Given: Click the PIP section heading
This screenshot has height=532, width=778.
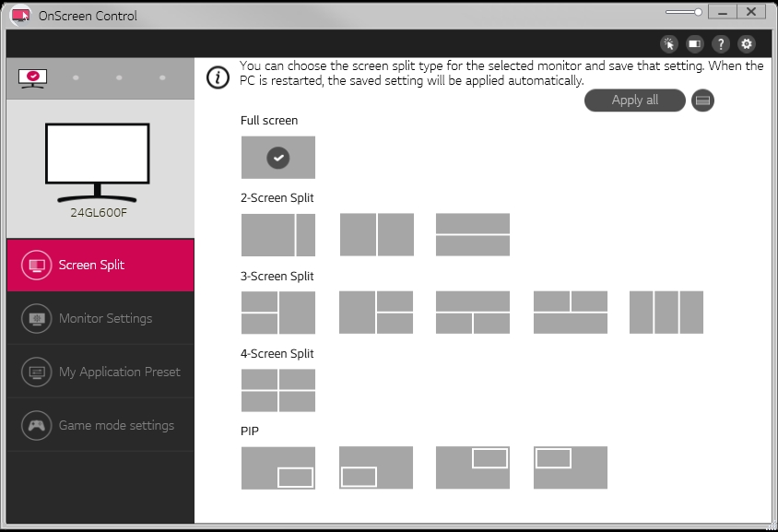Looking at the screenshot, I should (x=250, y=431).
